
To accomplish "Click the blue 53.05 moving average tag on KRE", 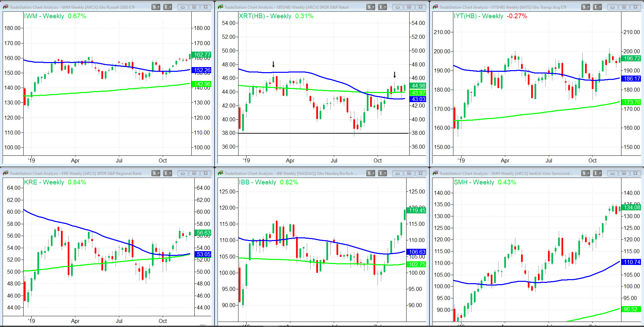I will (x=203, y=254).
